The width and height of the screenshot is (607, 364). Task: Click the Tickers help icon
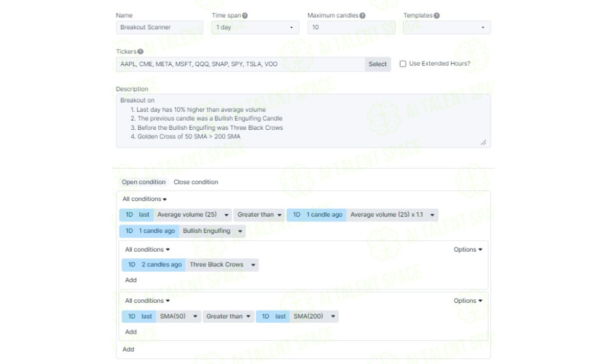(141, 52)
